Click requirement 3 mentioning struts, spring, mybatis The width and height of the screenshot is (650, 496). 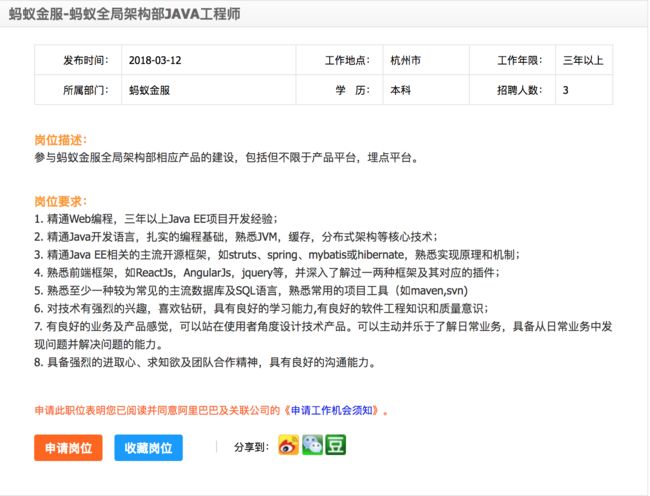277,254
